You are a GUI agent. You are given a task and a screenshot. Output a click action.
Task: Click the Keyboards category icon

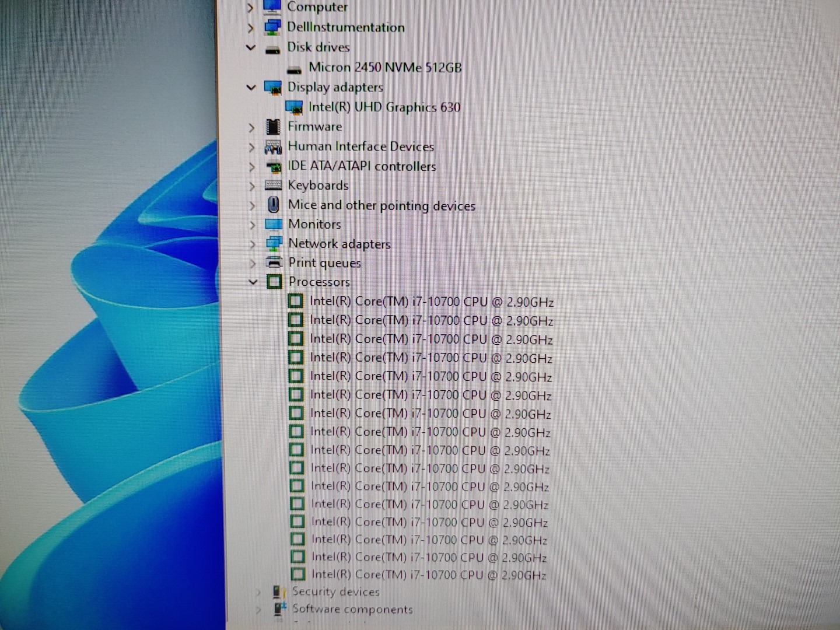click(x=273, y=185)
